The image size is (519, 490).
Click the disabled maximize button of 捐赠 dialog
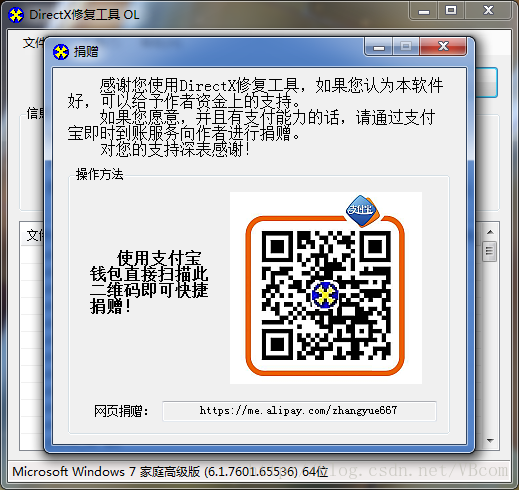pos(406,46)
